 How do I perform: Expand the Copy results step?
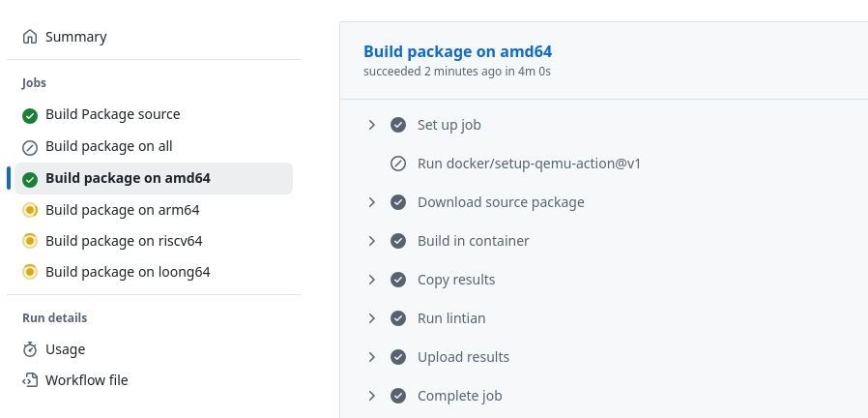click(372, 280)
